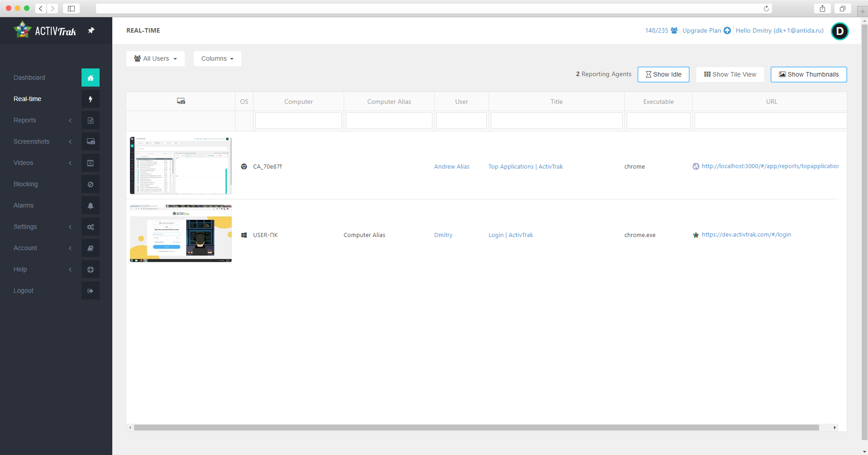The image size is (868, 455).
Task: Click the browser reload icon
Action: [x=766, y=9]
